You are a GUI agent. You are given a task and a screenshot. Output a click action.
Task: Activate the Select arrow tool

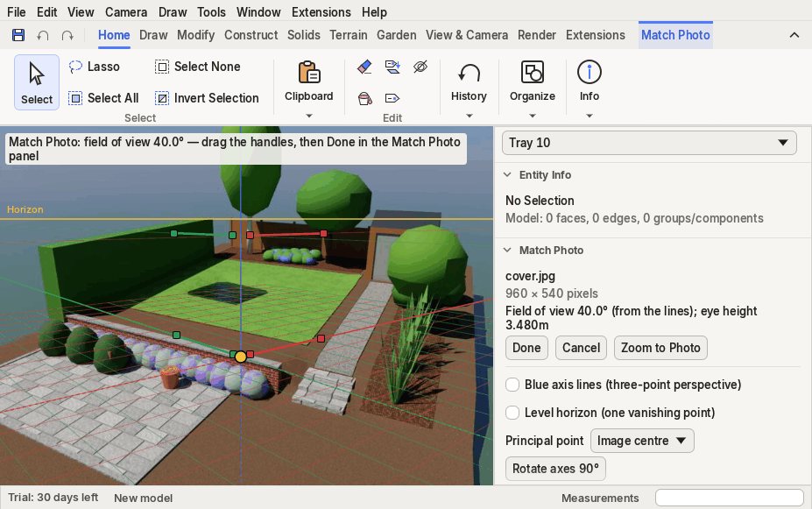click(x=37, y=82)
